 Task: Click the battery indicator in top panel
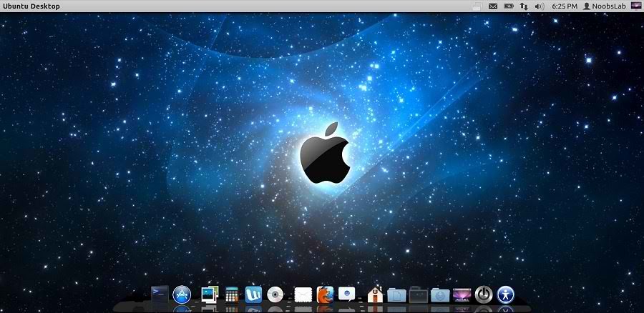tap(509, 6)
